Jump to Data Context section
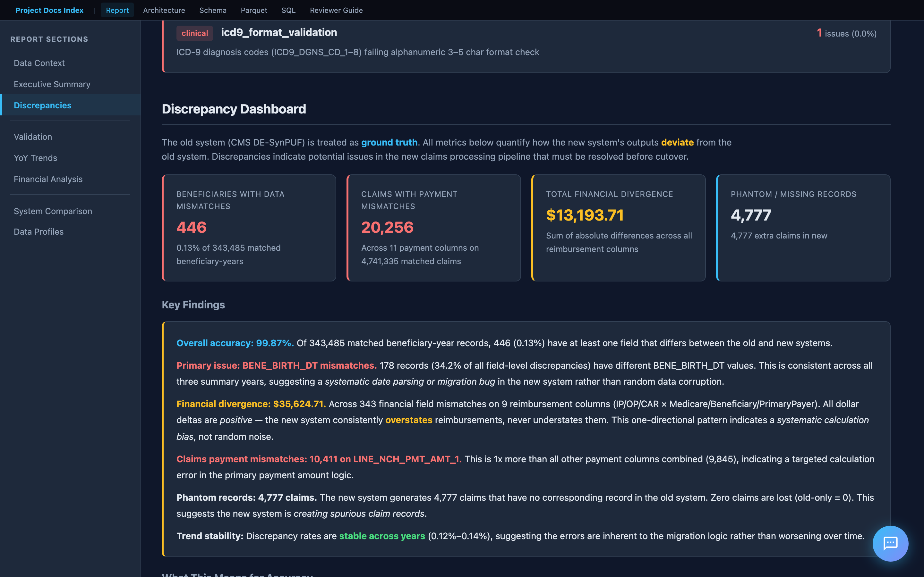 click(39, 63)
